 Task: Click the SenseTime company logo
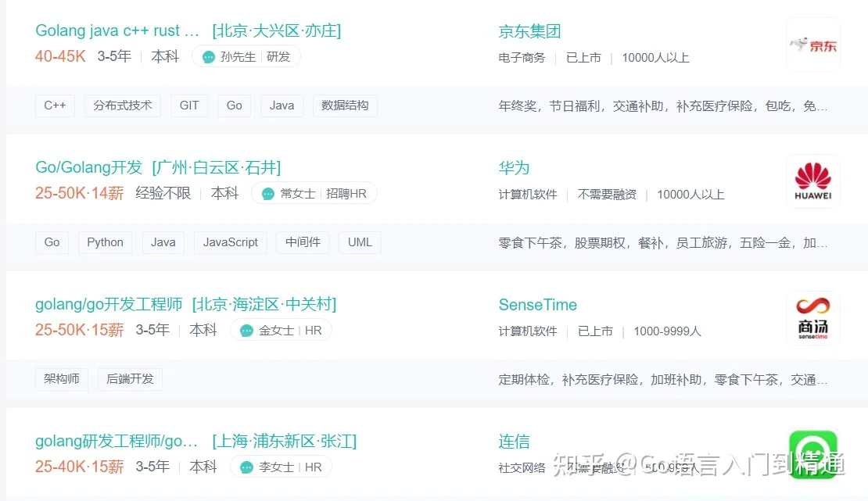click(x=812, y=318)
